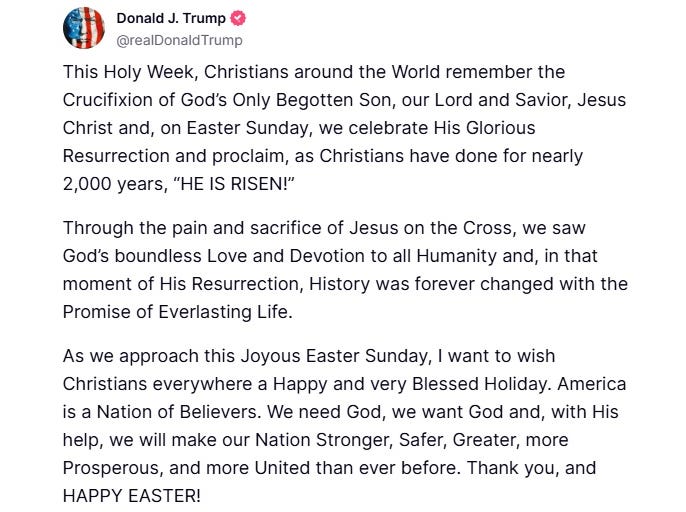
Task: Click the red verified badge icon
Action: (239, 19)
